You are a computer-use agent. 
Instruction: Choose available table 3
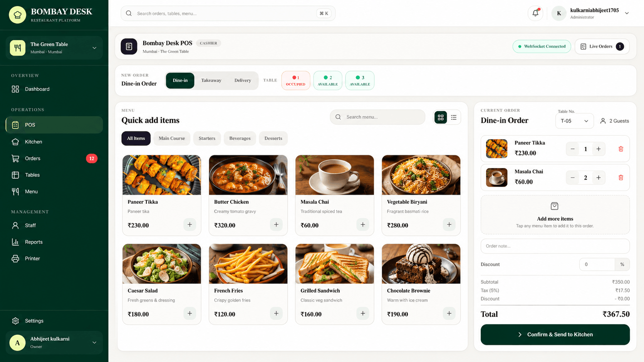click(360, 80)
